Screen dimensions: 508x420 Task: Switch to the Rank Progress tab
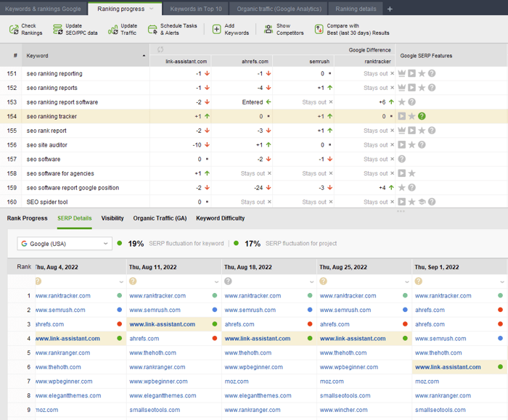pyautogui.click(x=27, y=218)
